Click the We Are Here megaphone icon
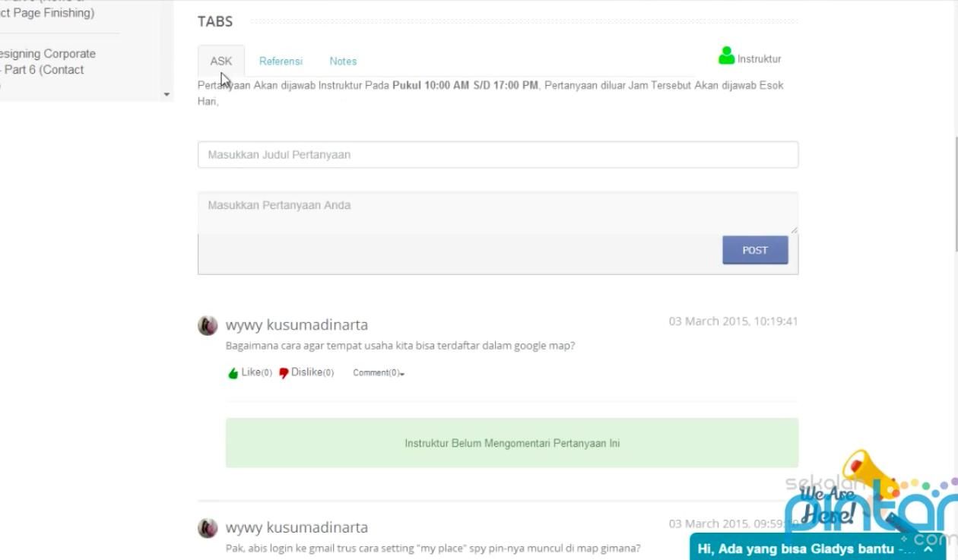Viewport: 958px width, 560px height. [865, 471]
